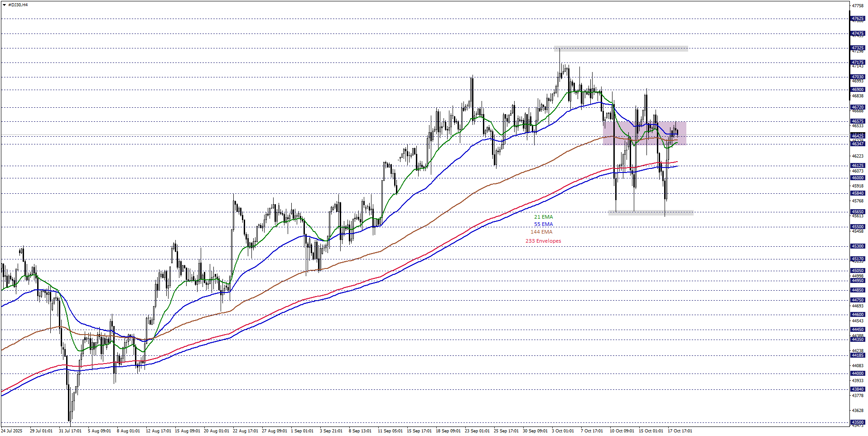Click the "1 Sep 01:01" time axis label

coord(302,431)
